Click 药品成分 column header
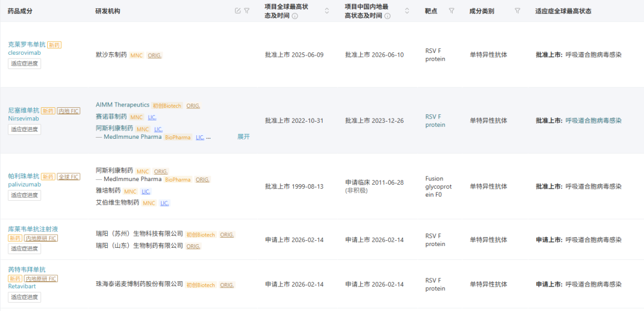This screenshot has width=644, height=311. pos(20,11)
